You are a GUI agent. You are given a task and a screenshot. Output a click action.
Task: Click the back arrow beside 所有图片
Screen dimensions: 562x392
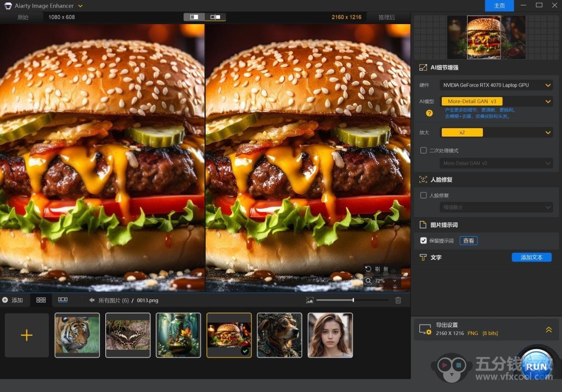92,300
